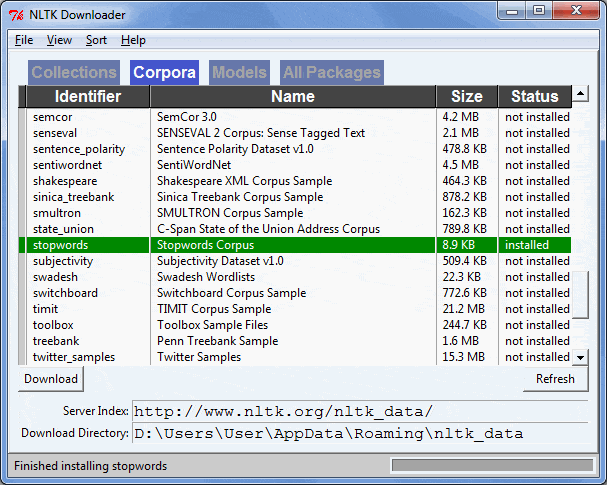This screenshot has width=607, height=485.
Task: Select the semcor identifier row
Action: point(53,117)
